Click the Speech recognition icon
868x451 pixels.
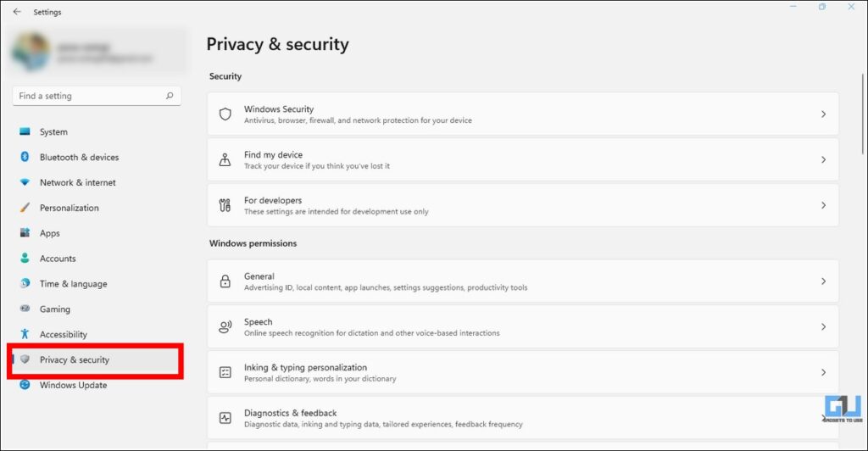pyautogui.click(x=225, y=327)
